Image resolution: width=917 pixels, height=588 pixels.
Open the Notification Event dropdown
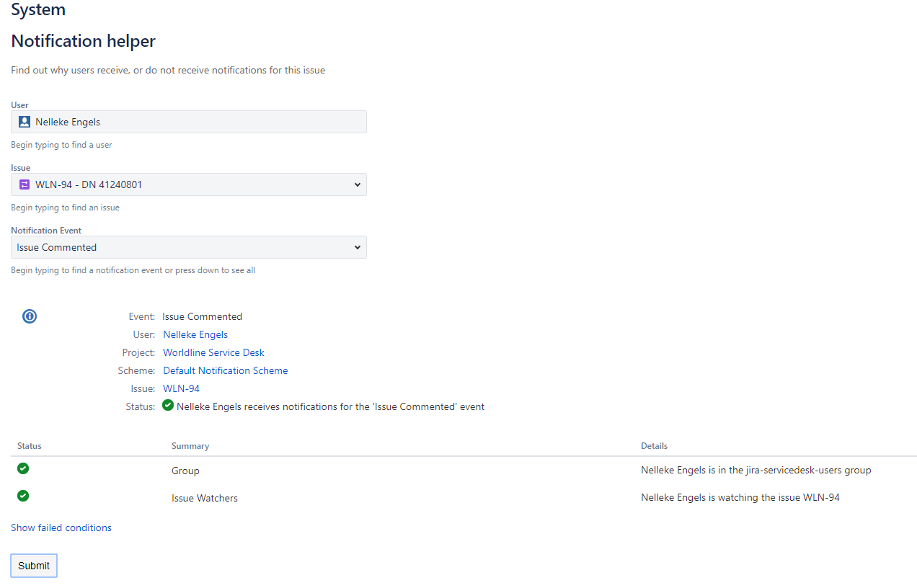click(x=189, y=247)
